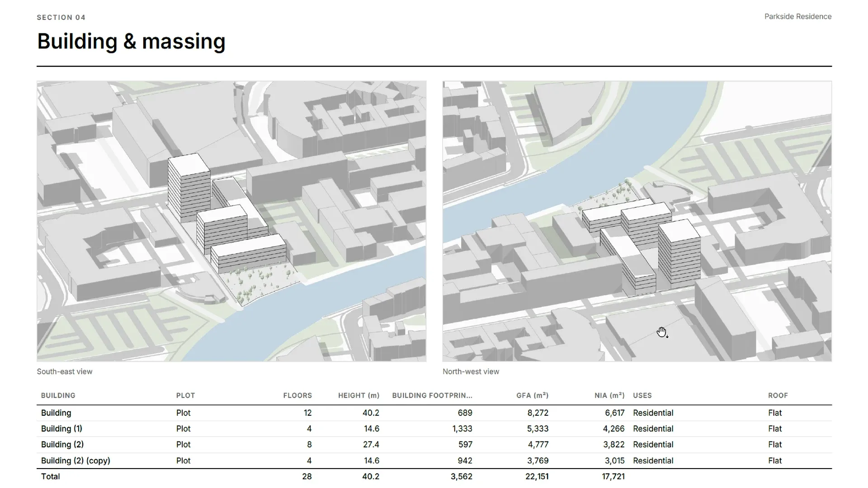Click total footprint value 3,562
868x488 pixels.
pos(462,477)
